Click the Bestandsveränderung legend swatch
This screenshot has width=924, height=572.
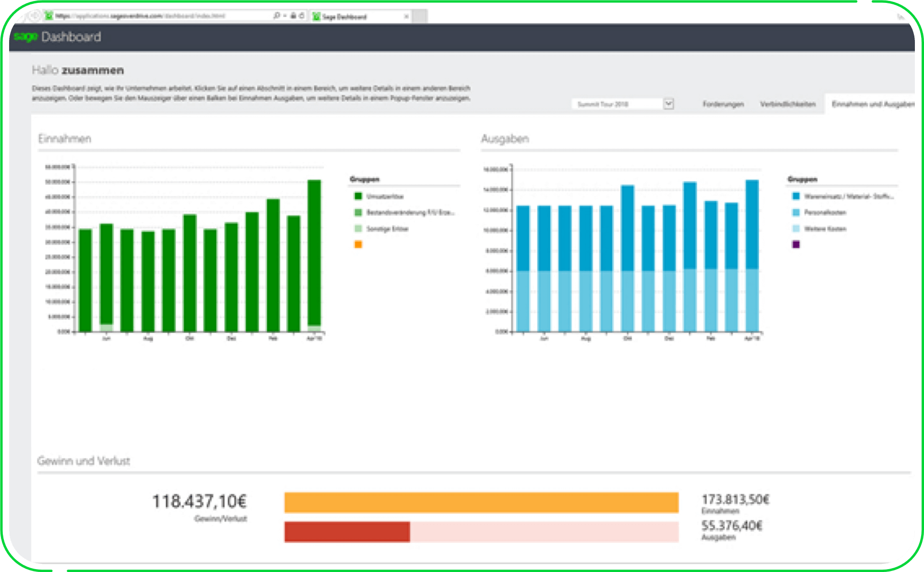click(x=358, y=212)
